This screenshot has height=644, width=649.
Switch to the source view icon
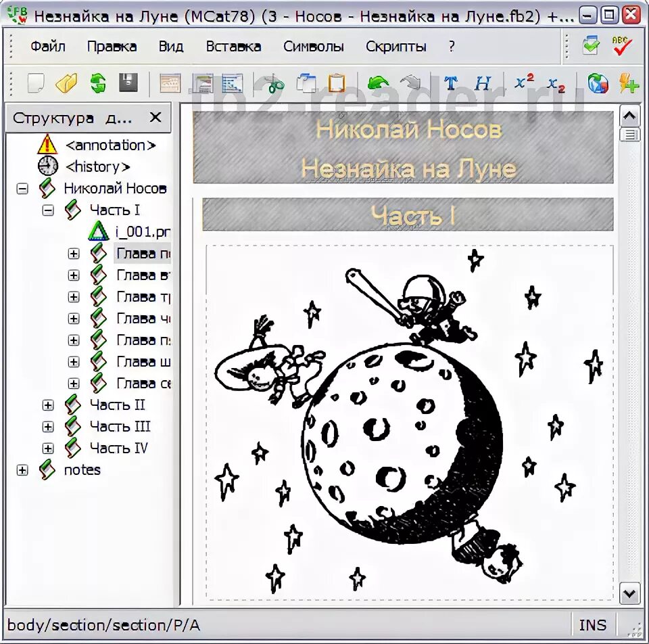pos(232,83)
